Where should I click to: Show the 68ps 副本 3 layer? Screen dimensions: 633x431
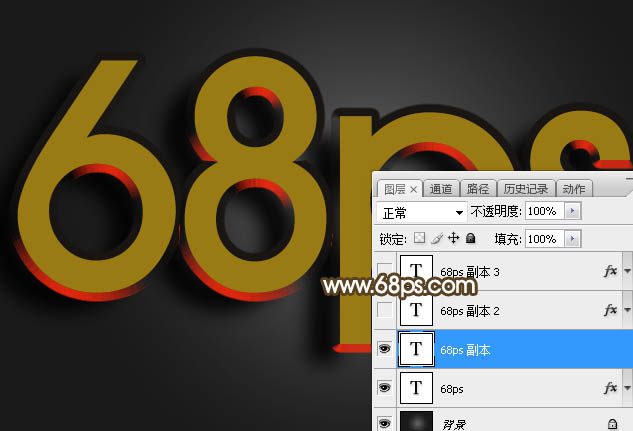[x=384, y=271]
